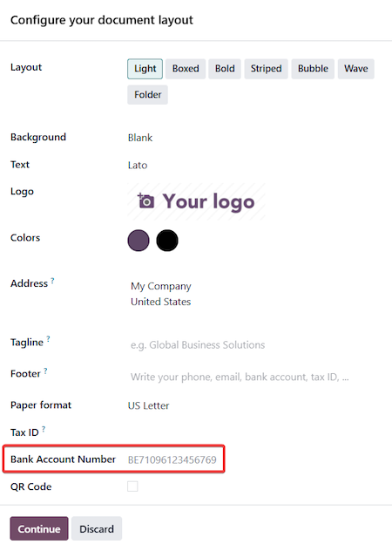
Task: Open the Address help tooltip question mark
Action: (x=52, y=281)
